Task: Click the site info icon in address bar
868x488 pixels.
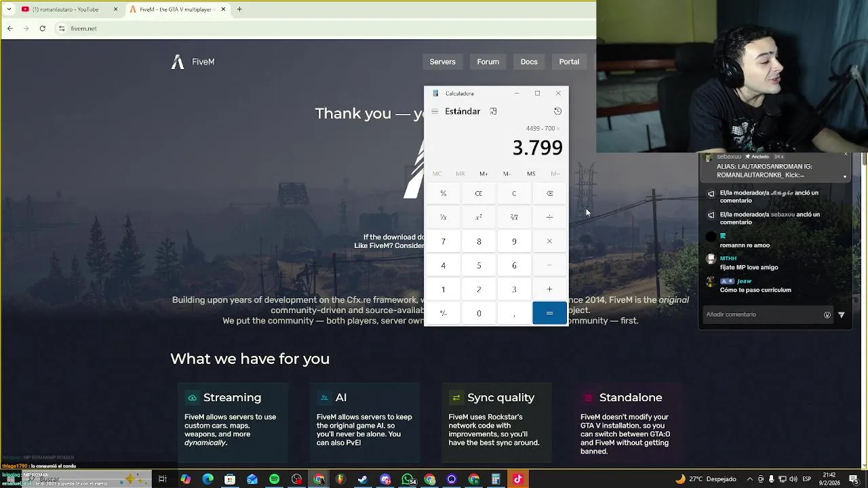Action: 61,28
